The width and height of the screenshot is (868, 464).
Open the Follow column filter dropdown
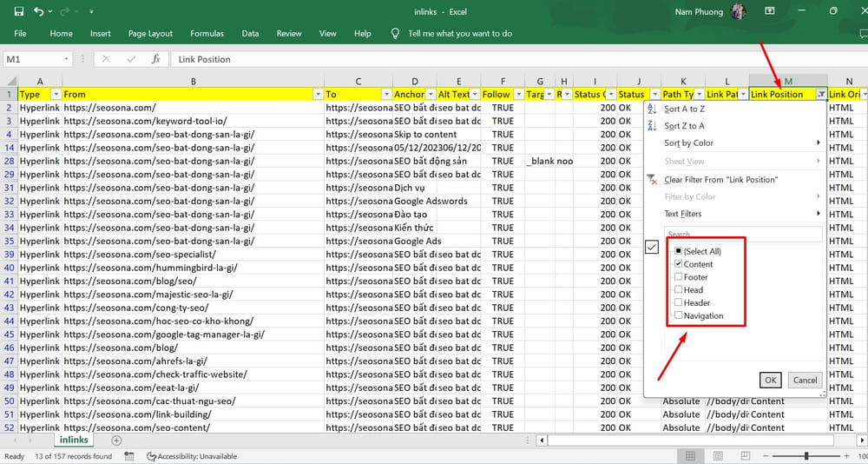[518, 94]
